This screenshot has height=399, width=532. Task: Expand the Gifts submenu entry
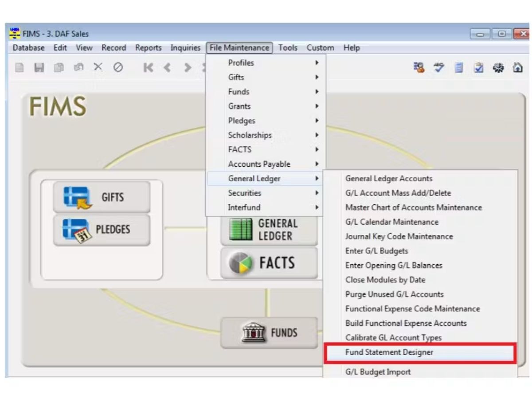pyautogui.click(x=266, y=77)
